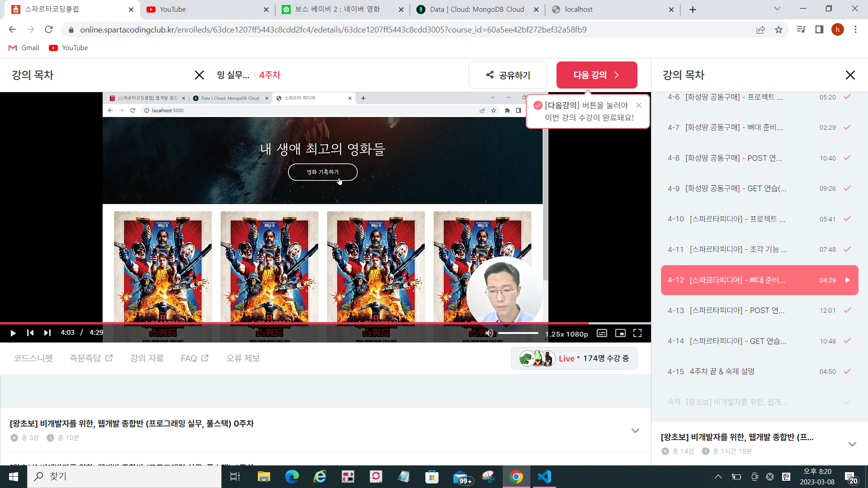Select the 숙제 homework item
Screen dimensions: 868x488
[759, 402]
